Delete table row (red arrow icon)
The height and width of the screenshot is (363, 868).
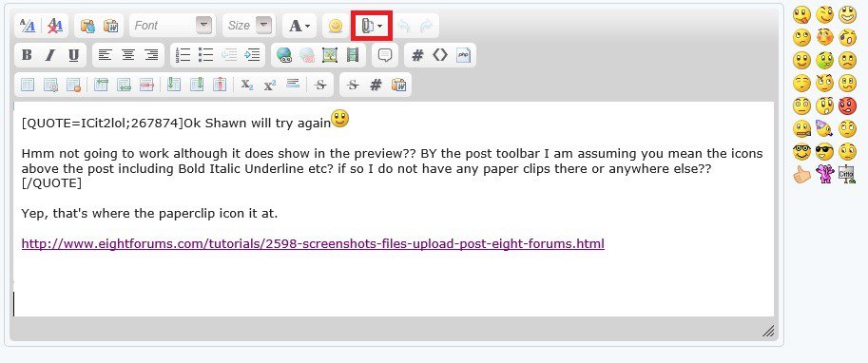tap(146, 85)
